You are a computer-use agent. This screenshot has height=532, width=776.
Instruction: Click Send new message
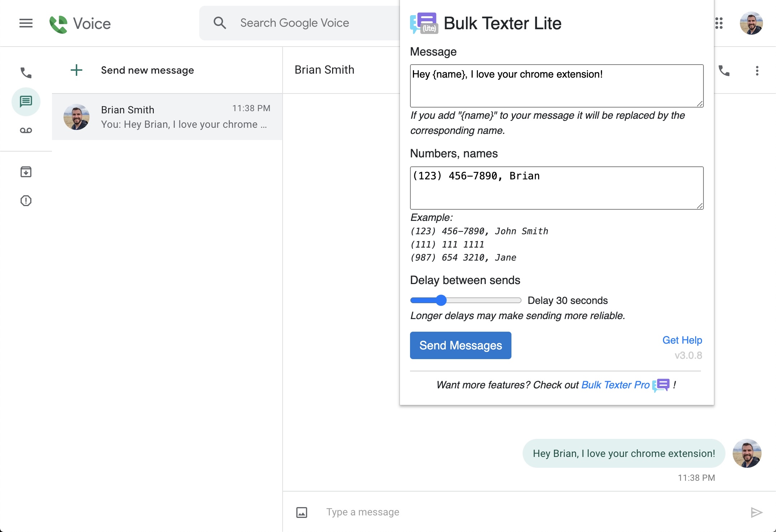[147, 70]
